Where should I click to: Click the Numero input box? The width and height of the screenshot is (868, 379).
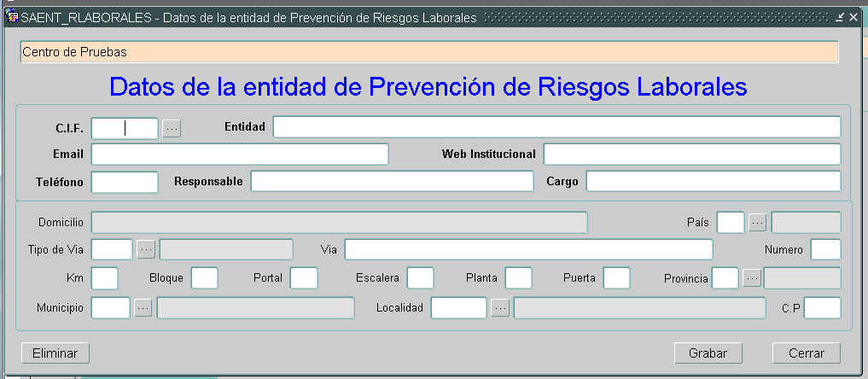(x=825, y=249)
